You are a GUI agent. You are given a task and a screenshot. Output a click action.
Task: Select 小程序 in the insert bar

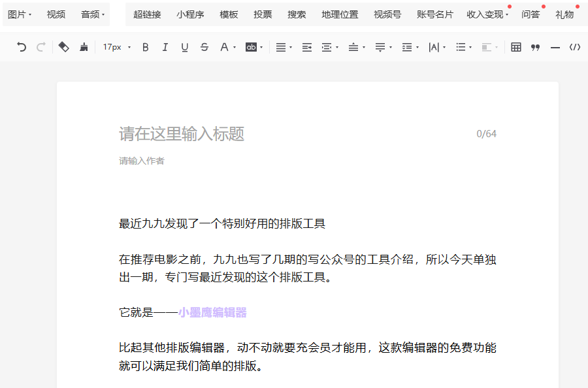pyautogui.click(x=190, y=14)
